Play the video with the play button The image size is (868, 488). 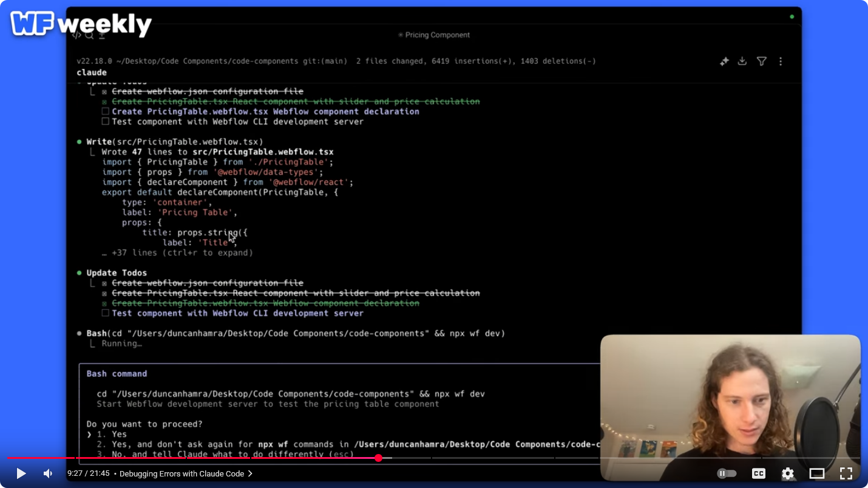tap(21, 473)
